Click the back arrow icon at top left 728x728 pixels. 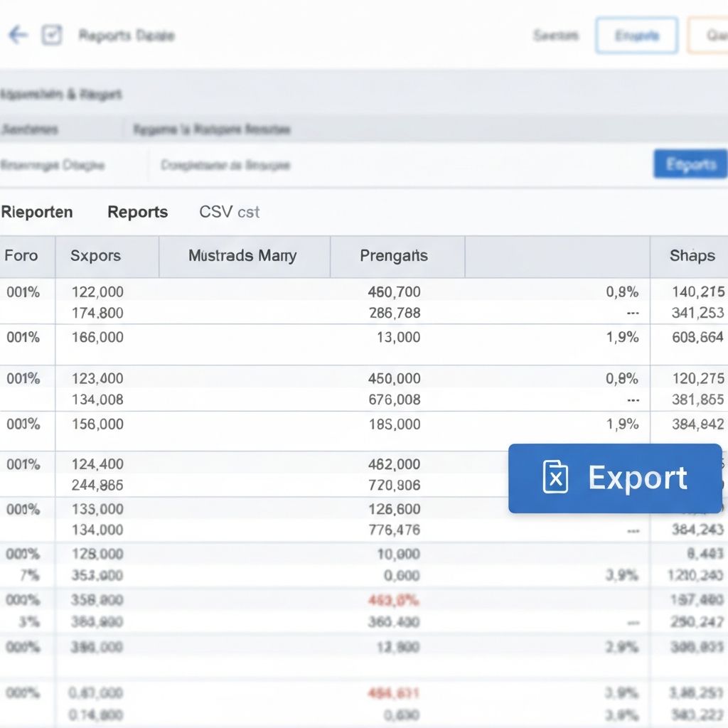click(16, 35)
